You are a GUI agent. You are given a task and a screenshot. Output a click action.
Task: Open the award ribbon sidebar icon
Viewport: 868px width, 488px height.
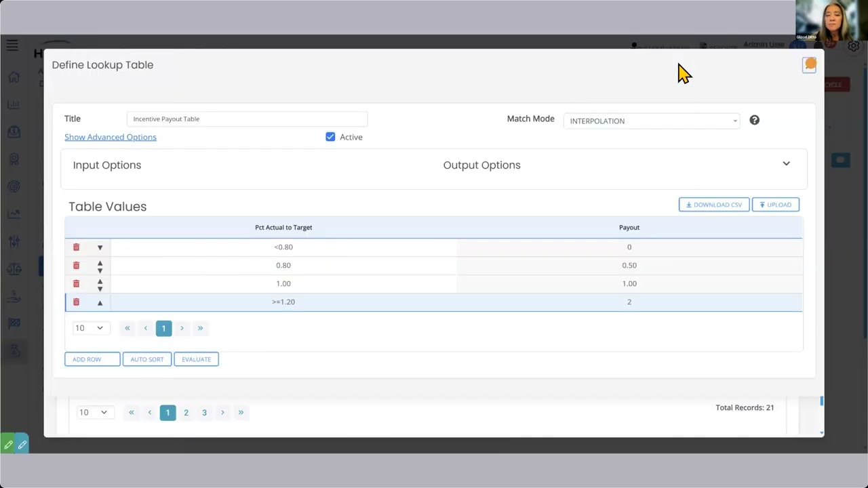[14, 159]
